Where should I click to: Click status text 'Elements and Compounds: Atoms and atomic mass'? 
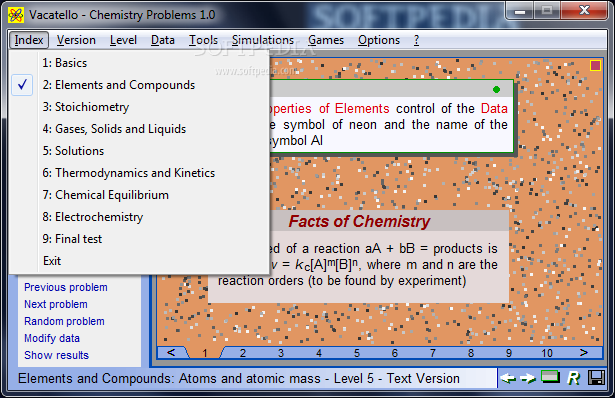pos(169,378)
